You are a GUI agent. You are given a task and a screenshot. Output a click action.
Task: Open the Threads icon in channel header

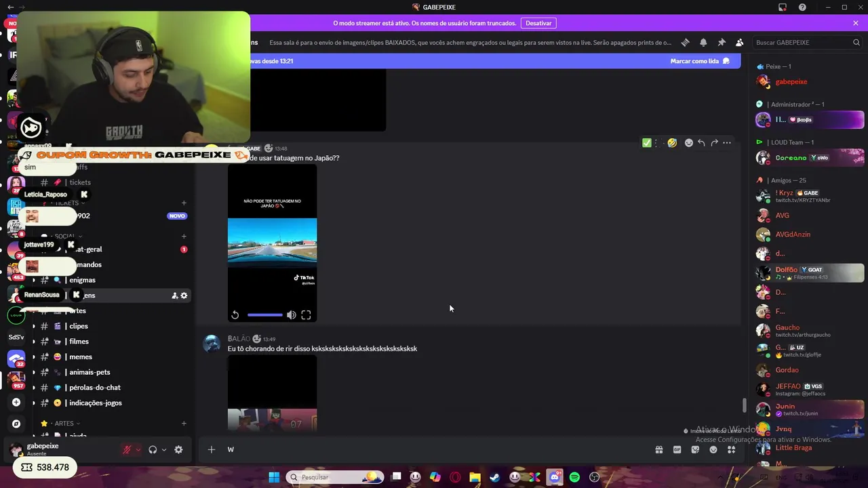pos(685,42)
